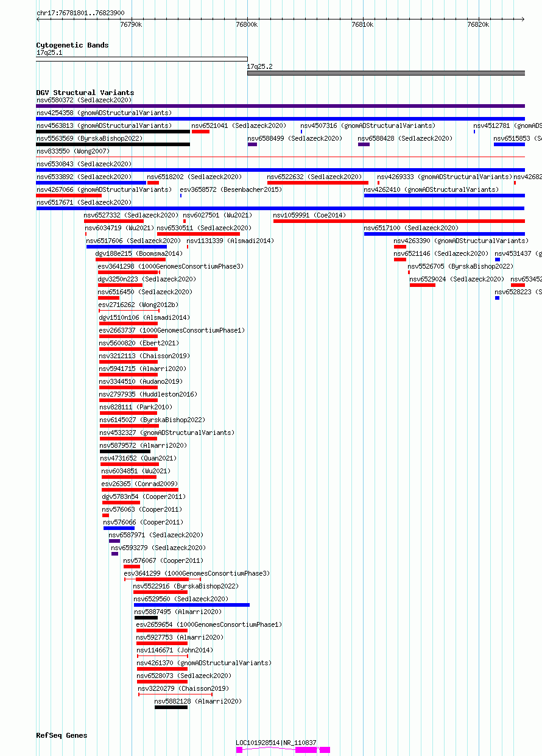Open variant nsv4263390 label
The height and width of the screenshot is (756, 542).
tap(461, 241)
